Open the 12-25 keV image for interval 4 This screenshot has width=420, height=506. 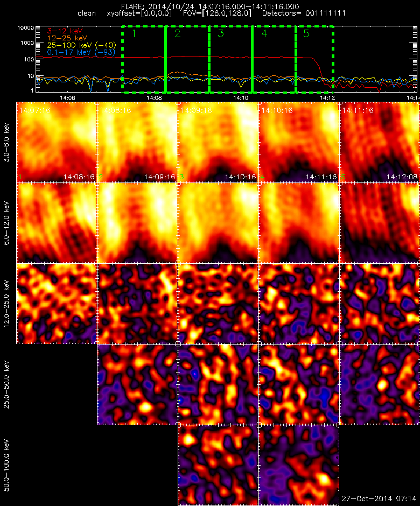[299, 304]
